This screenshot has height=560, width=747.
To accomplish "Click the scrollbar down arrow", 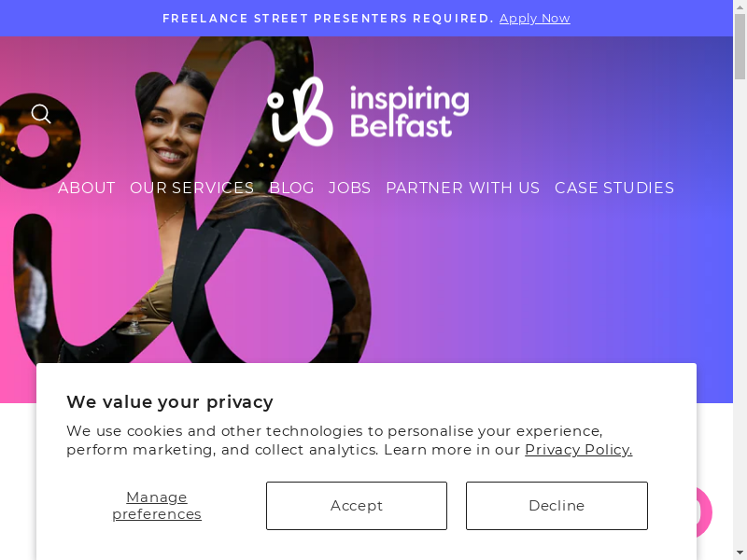I will click(740, 553).
